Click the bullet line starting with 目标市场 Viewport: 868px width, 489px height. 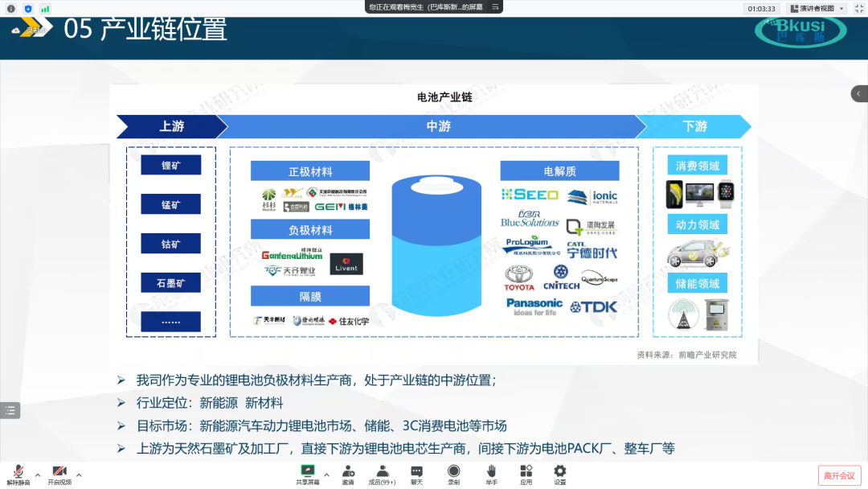click(x=321, y=426)
